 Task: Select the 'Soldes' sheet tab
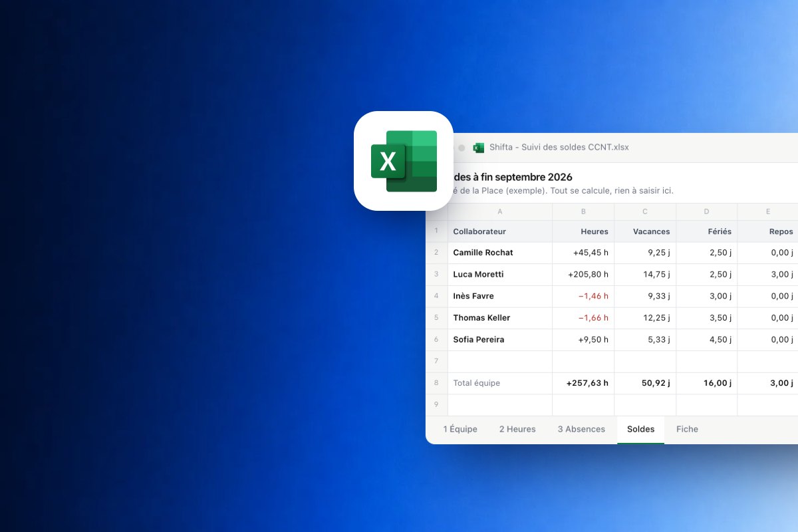click(x=640, y=429)
